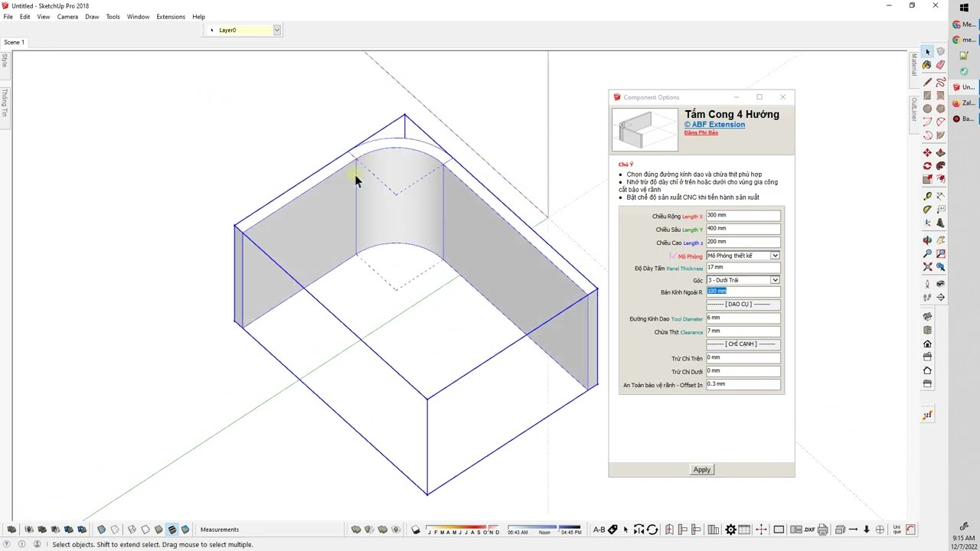The width and height of the screenshot is (980, 551).
Task: Click the table sheet icon in bottom toolbar
Action: [x=744, y=530]
